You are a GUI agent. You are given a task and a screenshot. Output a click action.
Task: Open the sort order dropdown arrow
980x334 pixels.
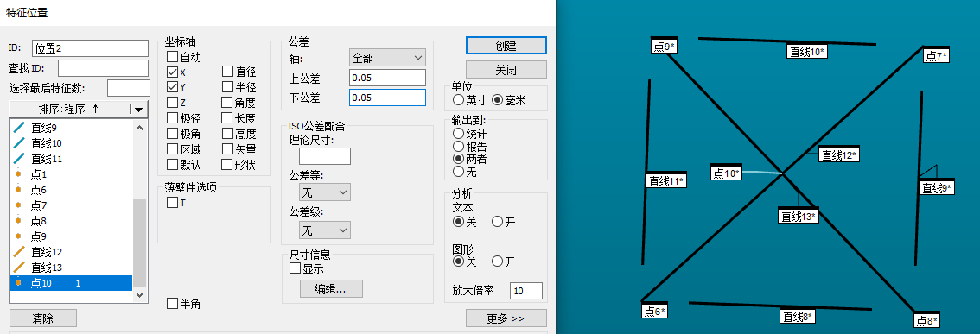[x=139, y=109]
